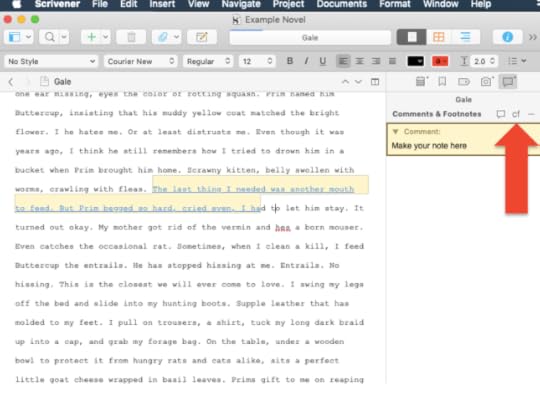
Task: Toggle italic formatting
Action: (x=306, y=61)
